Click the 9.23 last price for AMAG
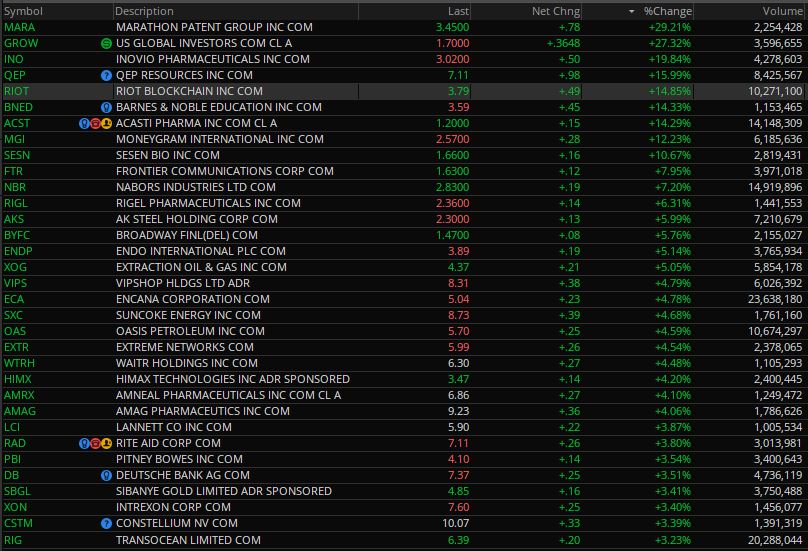 coord(459,411)
